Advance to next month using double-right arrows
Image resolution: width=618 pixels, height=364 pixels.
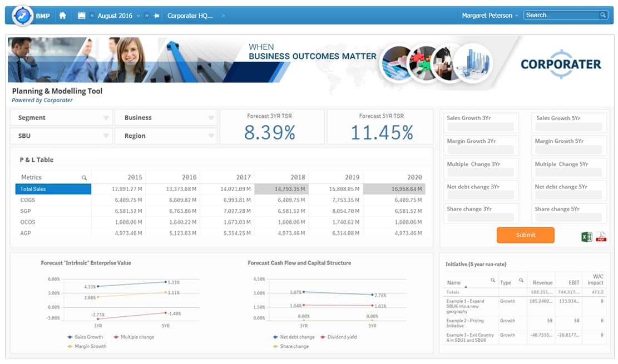147,16
